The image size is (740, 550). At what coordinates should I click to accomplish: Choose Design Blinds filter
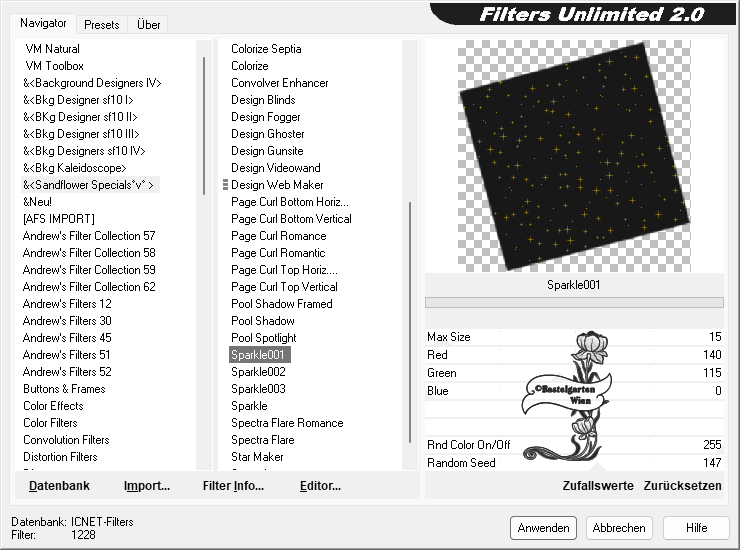[263, 100]
